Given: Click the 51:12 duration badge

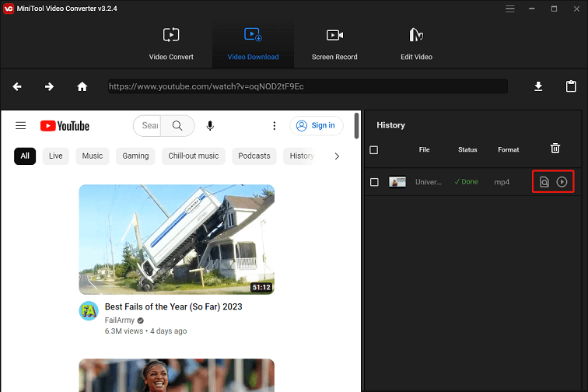Looking at the screenshot, I should pyautogui.click(x=261, y=287).
